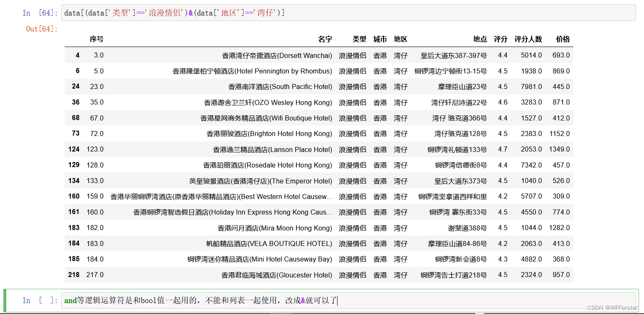
Task: Click the 序号 column header
Action: coord(96,39)
